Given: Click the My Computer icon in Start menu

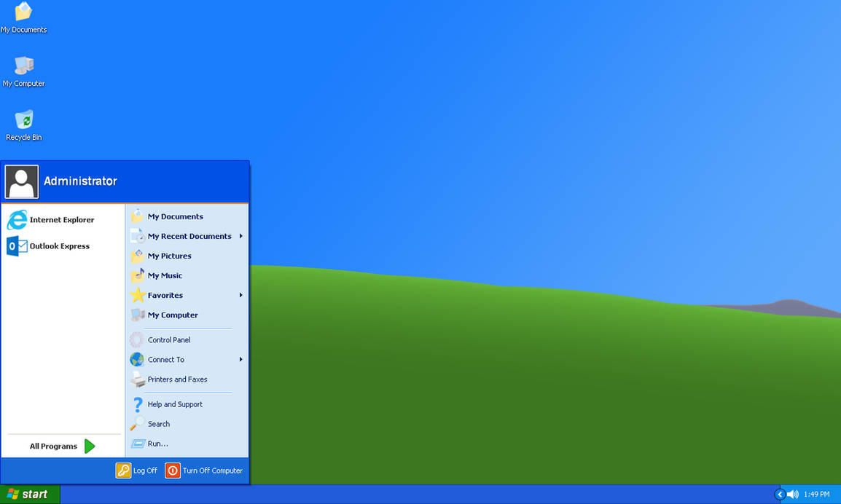Looking at the screenshot, I should point(137,315).
